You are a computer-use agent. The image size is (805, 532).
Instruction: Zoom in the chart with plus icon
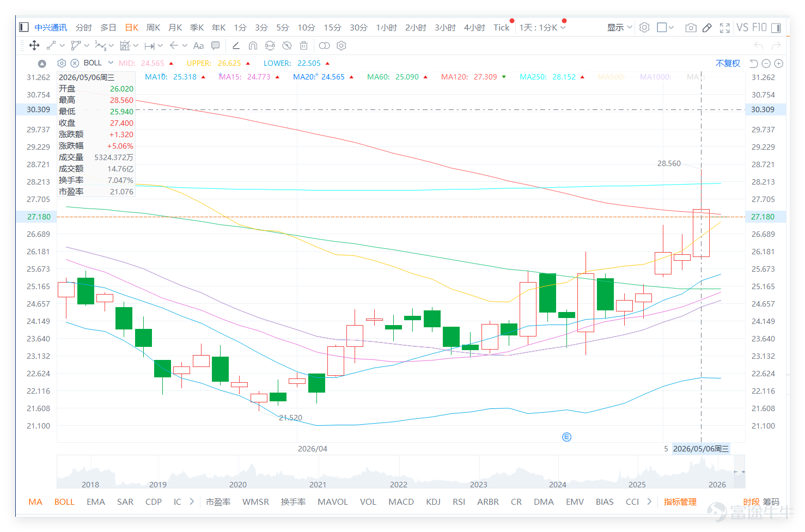(779, 64)
